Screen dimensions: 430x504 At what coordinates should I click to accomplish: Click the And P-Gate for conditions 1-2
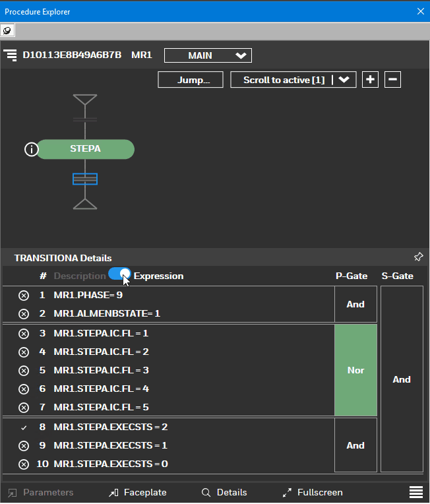tap(355, 304)
